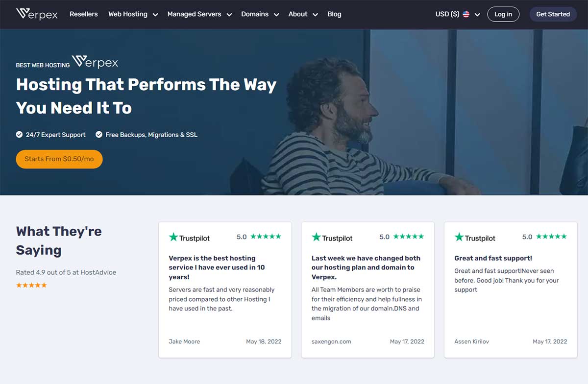Click the checkmark icon beside Free Backups, Migrations & SSL

click(99, 134)
